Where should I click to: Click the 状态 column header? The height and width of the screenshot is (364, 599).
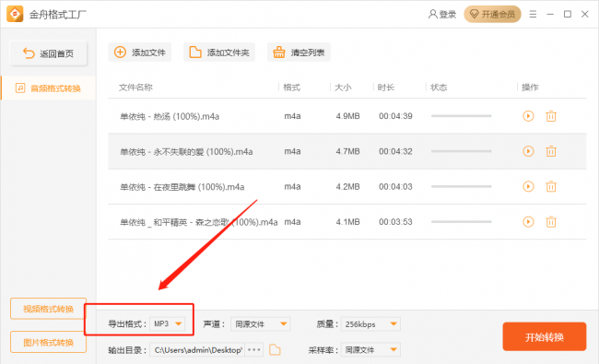pyautogui.click(x=439, y=88)
